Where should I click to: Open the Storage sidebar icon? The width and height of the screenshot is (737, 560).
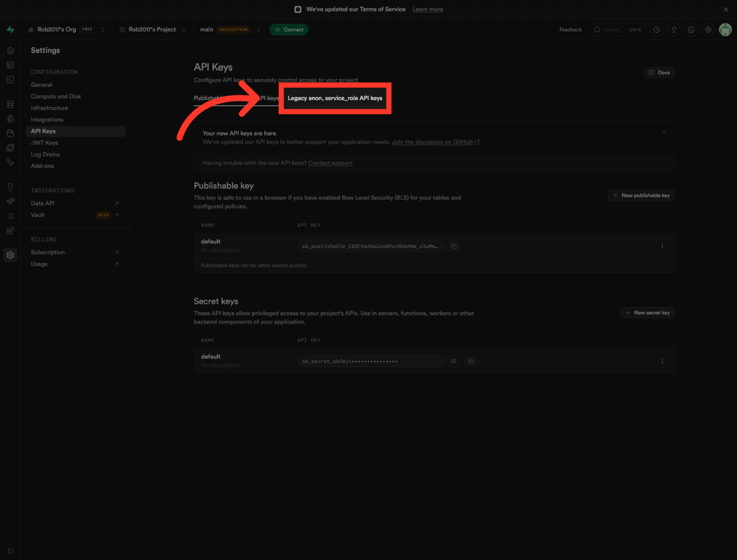pos(10,133)
